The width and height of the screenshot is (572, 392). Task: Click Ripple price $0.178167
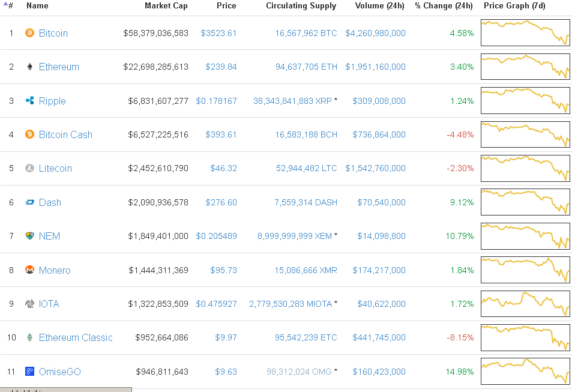click(x=216, y=101)
